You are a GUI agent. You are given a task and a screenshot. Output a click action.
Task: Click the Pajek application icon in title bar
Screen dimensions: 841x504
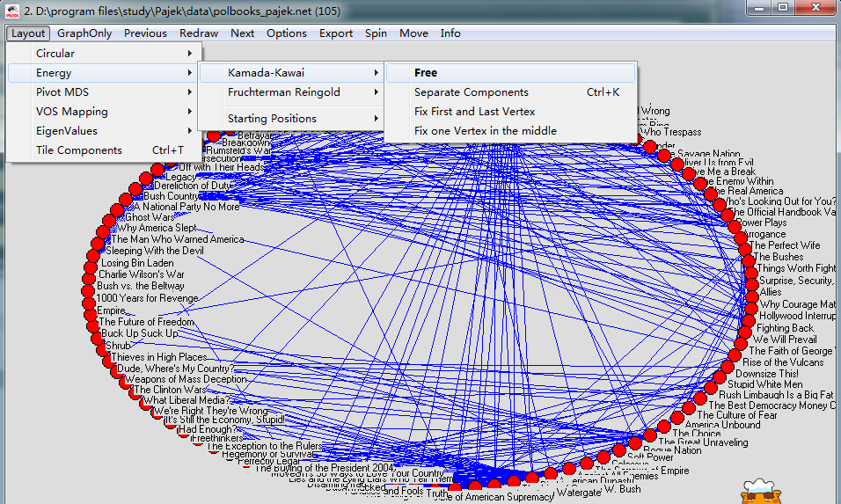[11, 11]
